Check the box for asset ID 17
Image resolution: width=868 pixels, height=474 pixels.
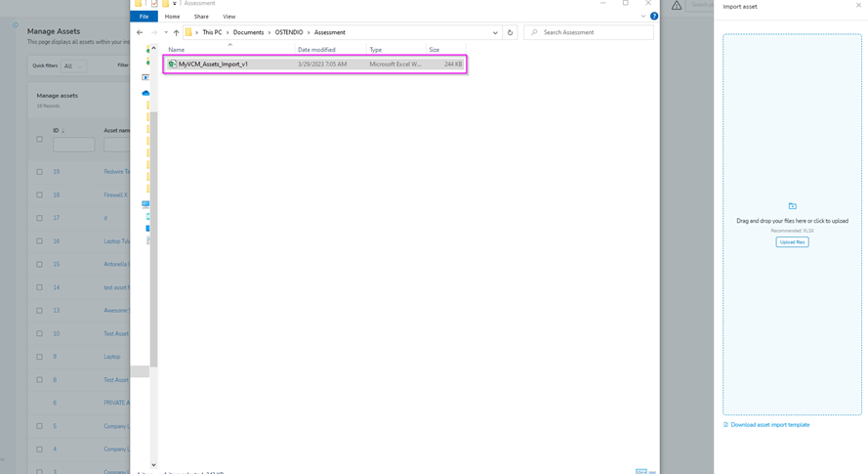click(x=39, y=218)
